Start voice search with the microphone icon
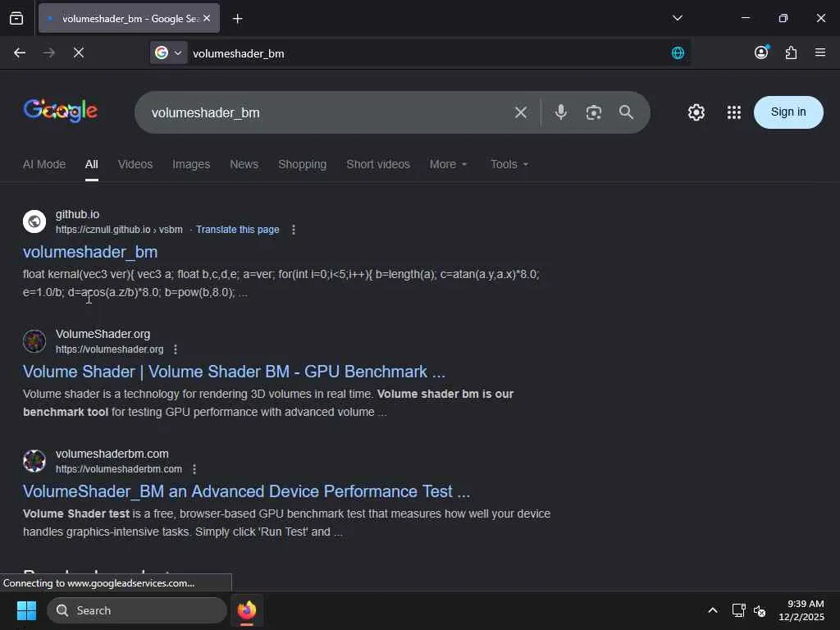 (x=561, y=112)
